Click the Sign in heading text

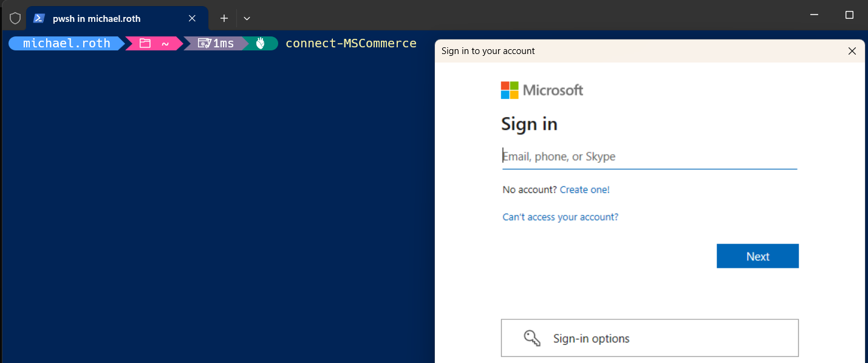coord(529,124)
